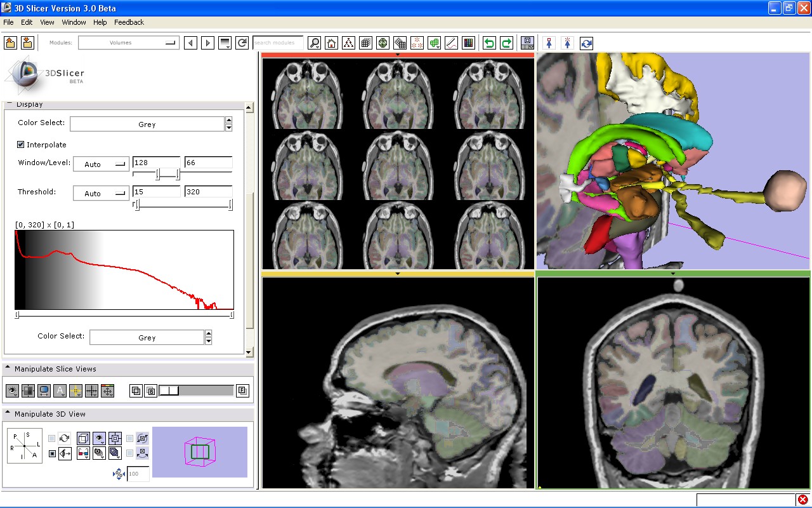812x508 pixels.
Task: Click the Home module toolbar icon
Action: point(331,43)
